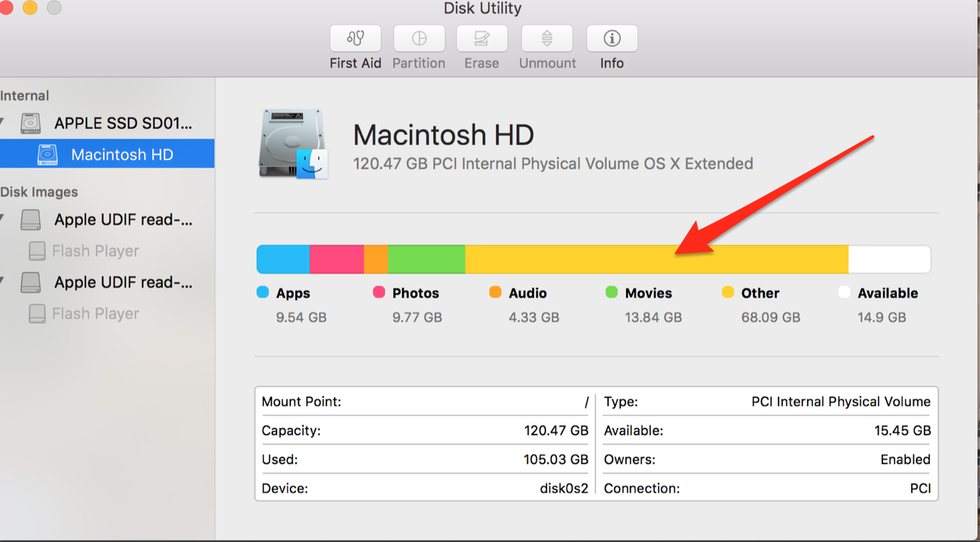980x542 pixels.
Task: Click the Internal sidebar heading
Action: [25, 95]
